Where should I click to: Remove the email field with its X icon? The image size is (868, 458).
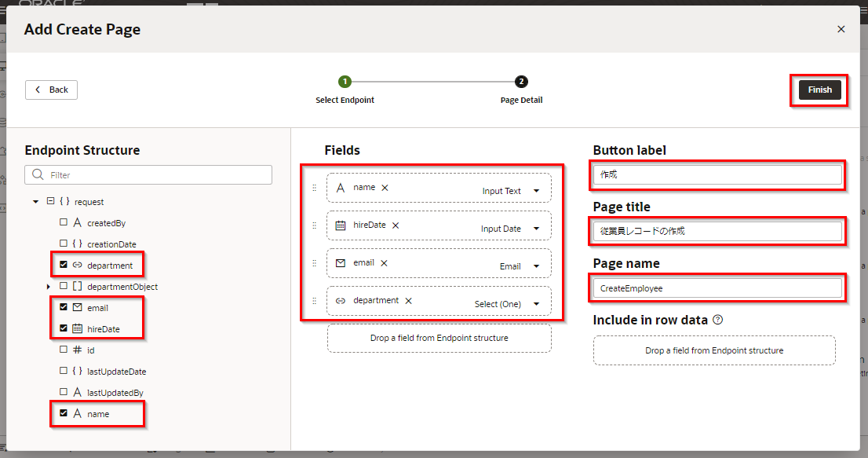coord(384,263)
